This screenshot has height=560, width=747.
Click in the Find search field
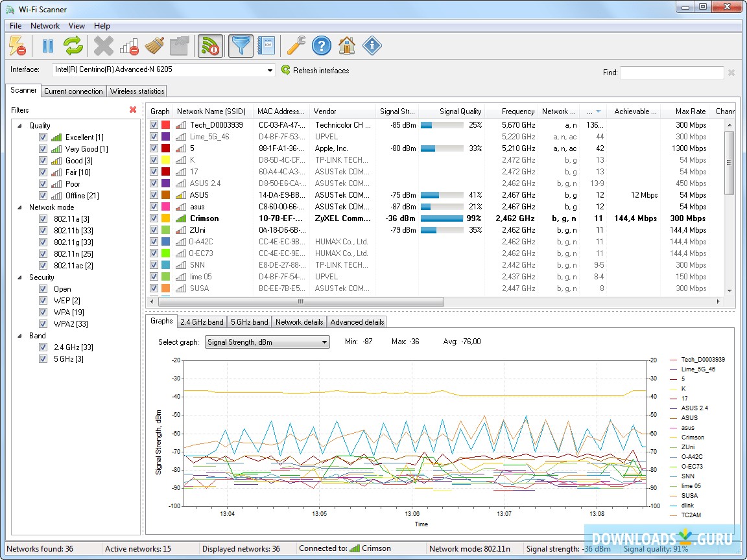pyautogui.click(x=671, y=73)
